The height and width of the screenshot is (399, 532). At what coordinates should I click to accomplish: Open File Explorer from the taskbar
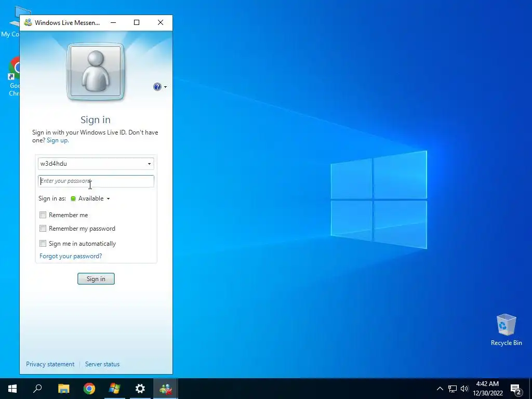[x=63, y=389]
